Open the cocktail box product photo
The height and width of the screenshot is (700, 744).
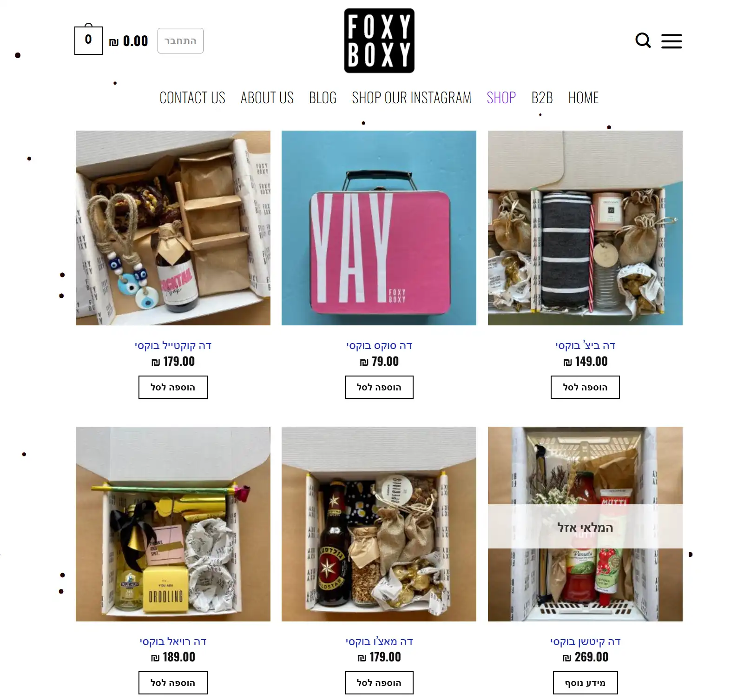(x=173, y=228)
